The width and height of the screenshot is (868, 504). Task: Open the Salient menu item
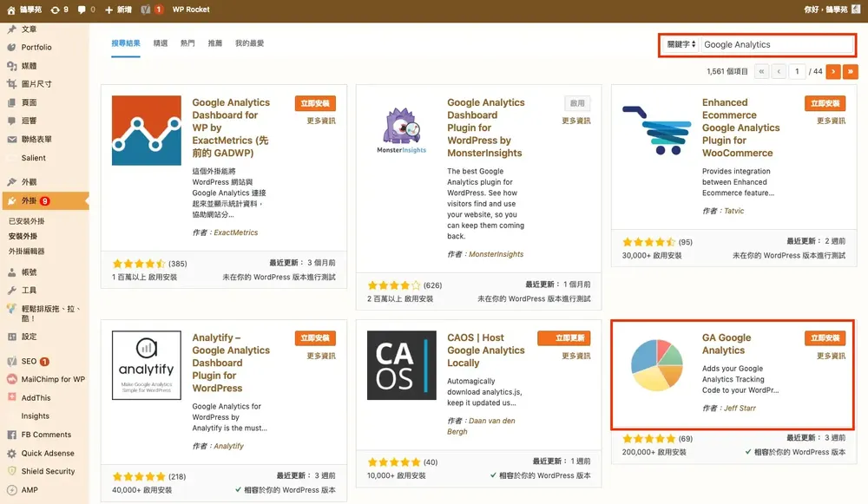33,158
